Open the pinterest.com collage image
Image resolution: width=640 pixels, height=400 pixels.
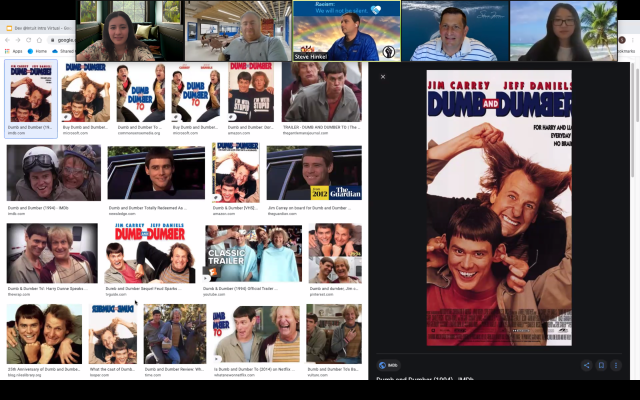(x=335, y=253)
